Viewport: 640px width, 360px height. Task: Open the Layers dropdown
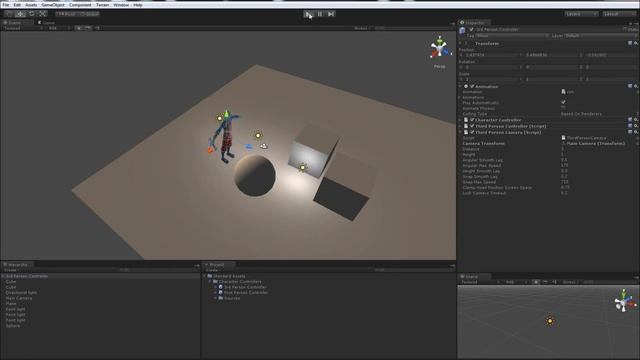click(x=581, y=14)
